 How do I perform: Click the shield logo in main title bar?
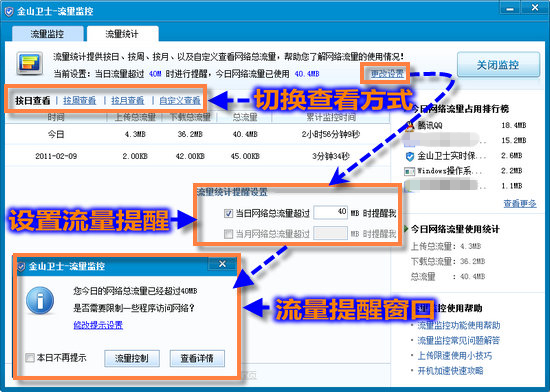[x=9, y=12]
